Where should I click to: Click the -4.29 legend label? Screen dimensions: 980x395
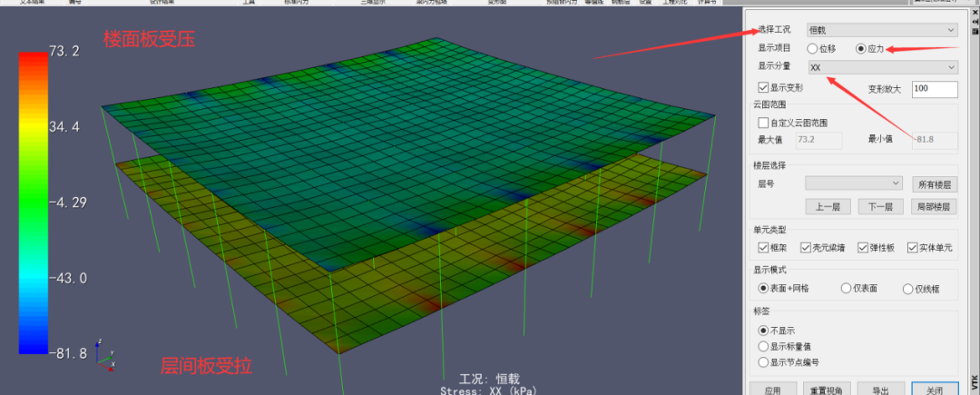[x=67, y=202]
